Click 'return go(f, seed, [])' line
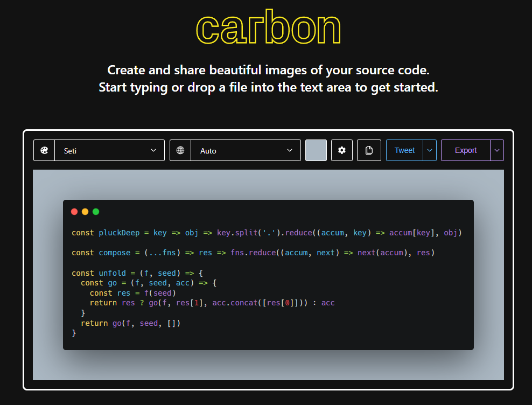 (x=131, y=323)
